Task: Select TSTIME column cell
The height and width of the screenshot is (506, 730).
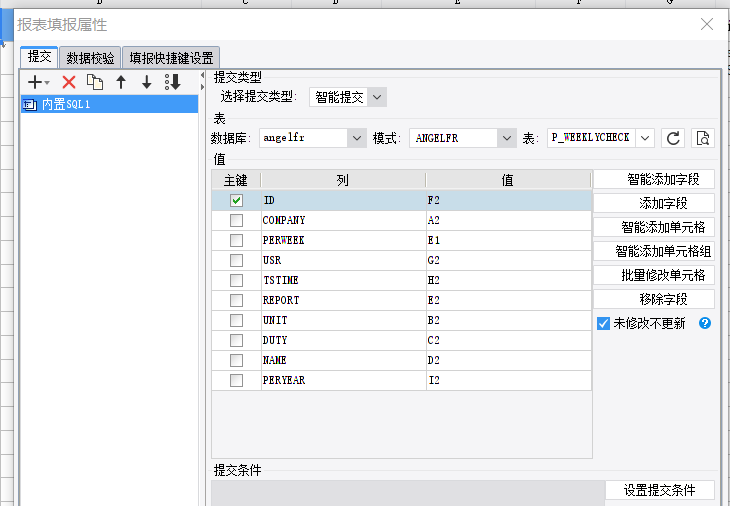Action: (x=344, y=280)
